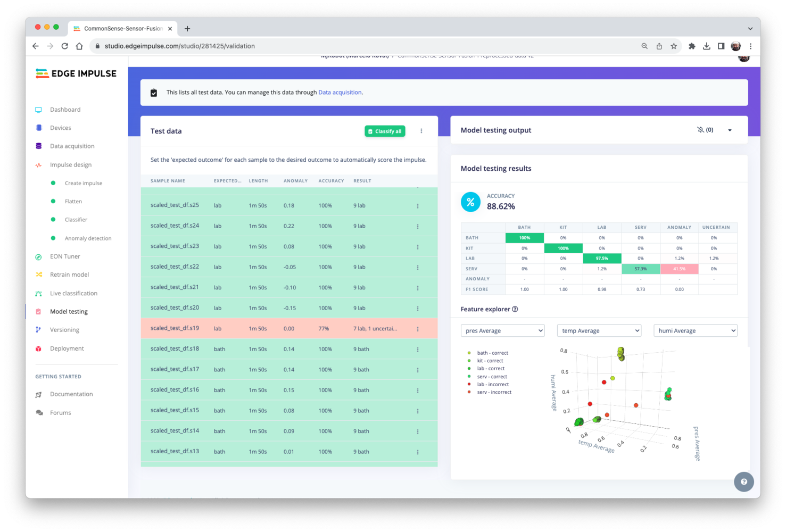Screen dimensions: 786x532
Task: Open the Versioning branch icon
Action: [x=38, y=330]
